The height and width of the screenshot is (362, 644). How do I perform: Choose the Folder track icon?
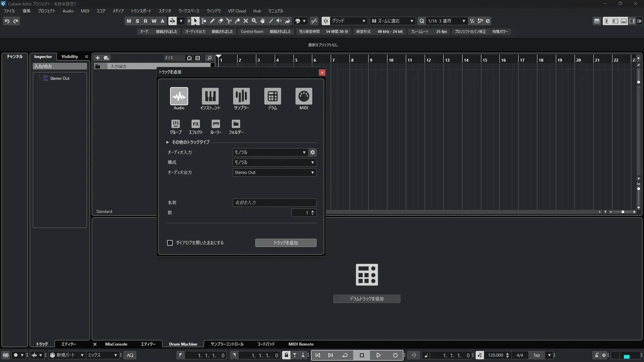pyautogui.click(x=236, y=124)
